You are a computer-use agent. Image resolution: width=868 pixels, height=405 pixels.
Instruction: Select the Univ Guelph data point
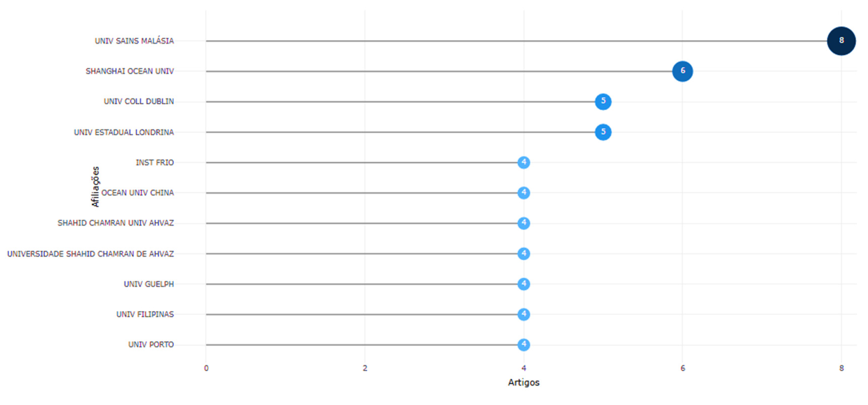pos(524,284)
